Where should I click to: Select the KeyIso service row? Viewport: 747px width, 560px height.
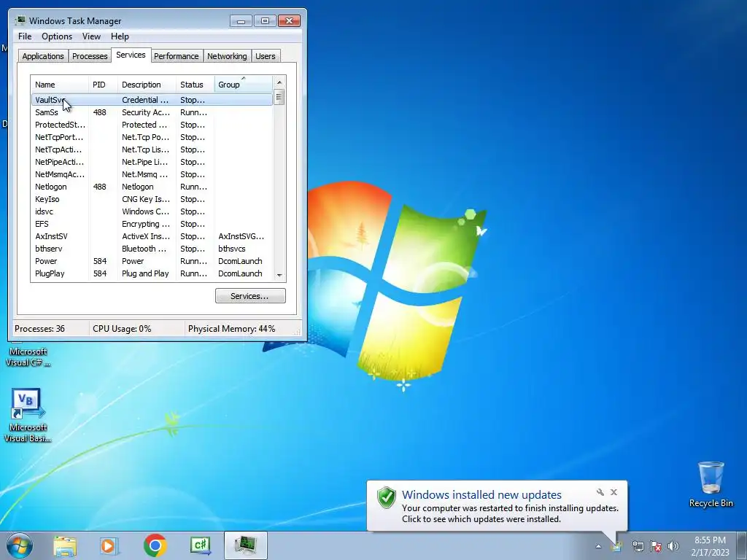(152, 199)
